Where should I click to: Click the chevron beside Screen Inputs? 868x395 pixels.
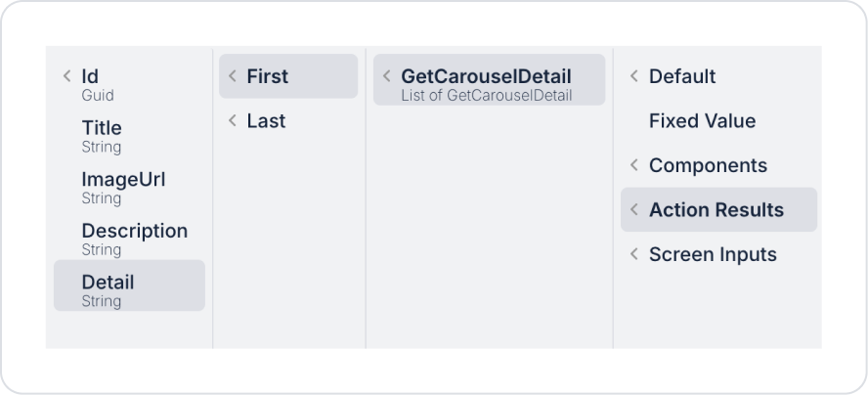(634, 254)
